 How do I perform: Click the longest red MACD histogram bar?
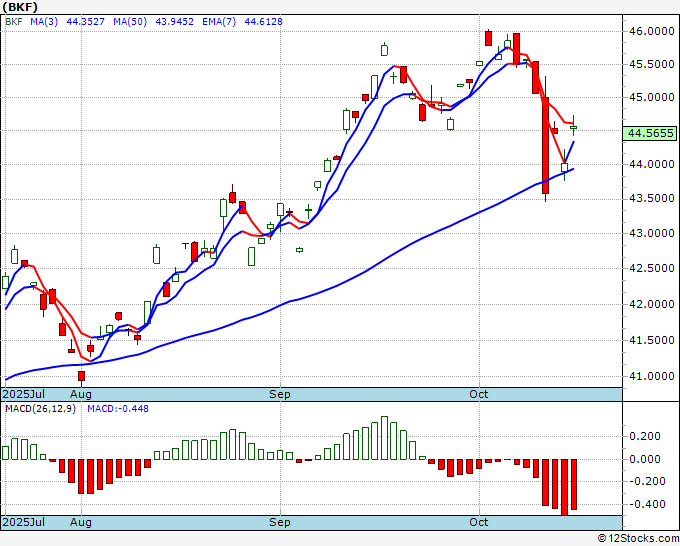coord(564,487)
